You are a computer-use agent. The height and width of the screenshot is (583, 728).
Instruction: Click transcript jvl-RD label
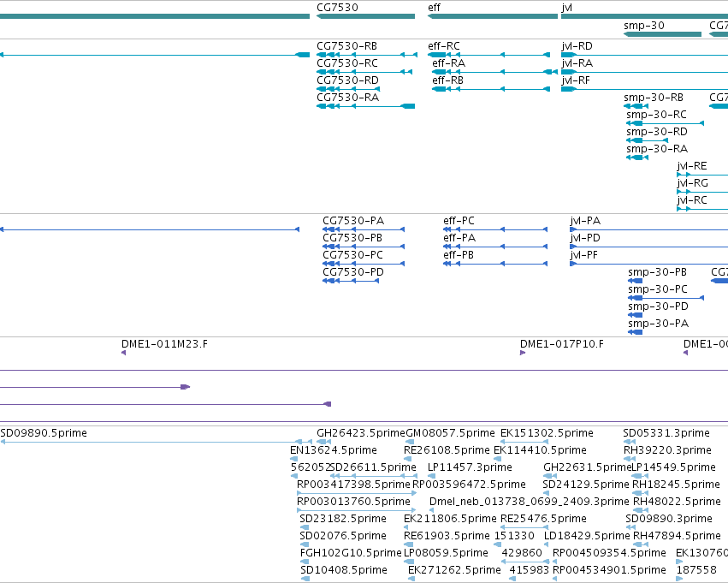(577, 46)
